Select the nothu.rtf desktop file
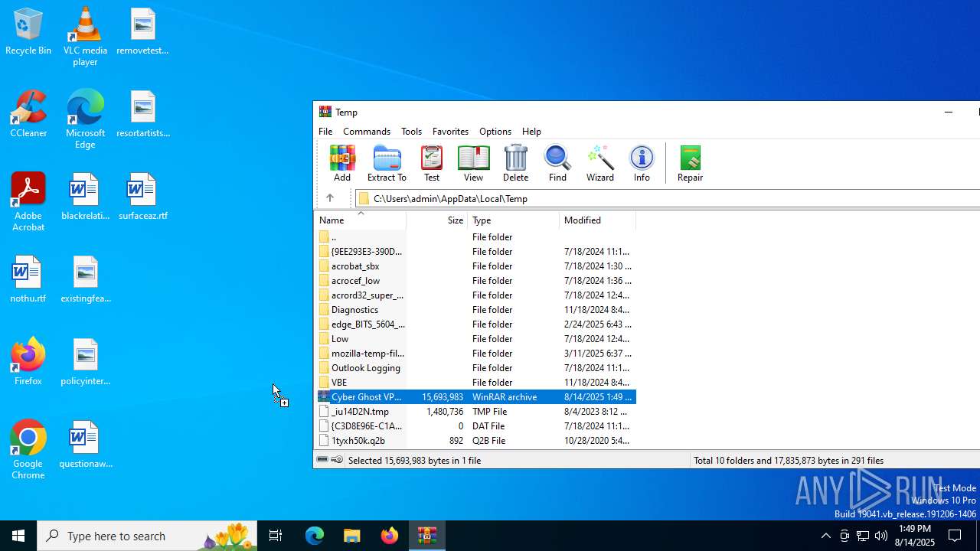Screen dimensions: 980x551 (28, 279)
